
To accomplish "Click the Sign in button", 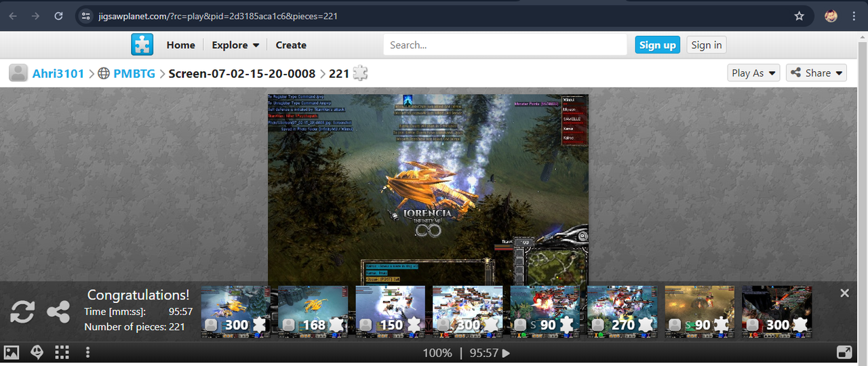I will coord(707,45).
